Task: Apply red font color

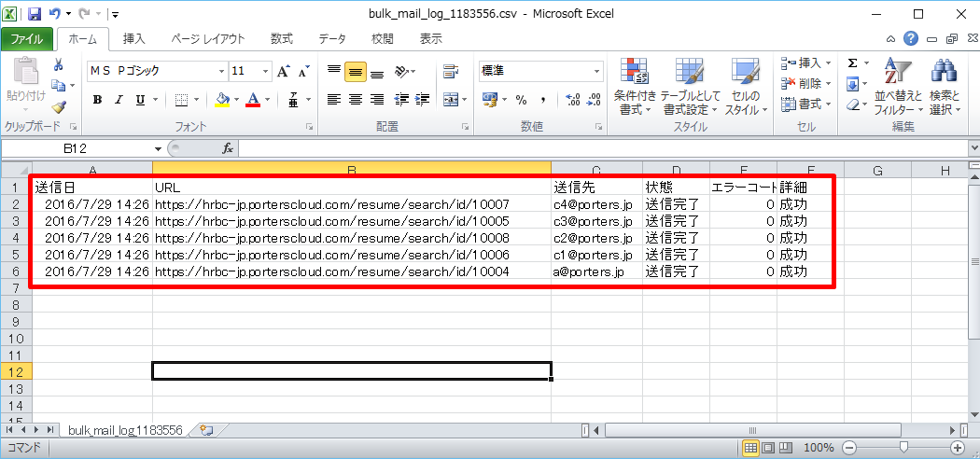Action: pos(253,100)
